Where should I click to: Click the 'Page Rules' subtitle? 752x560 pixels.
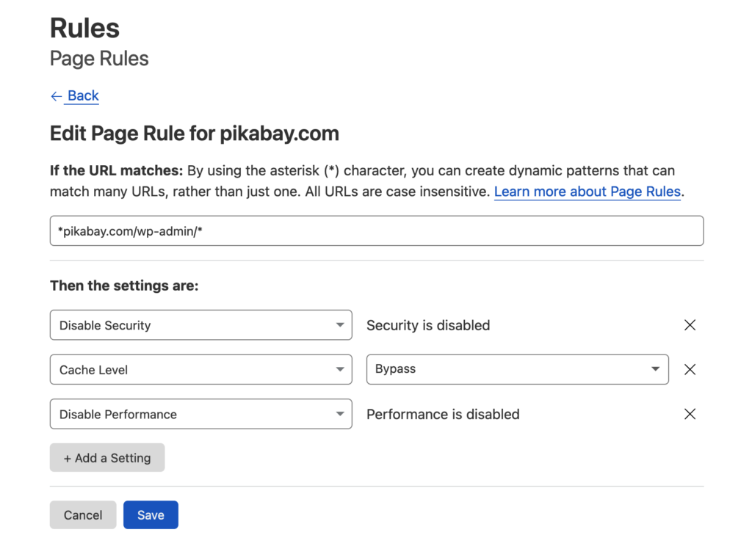(x=99, y=59)
